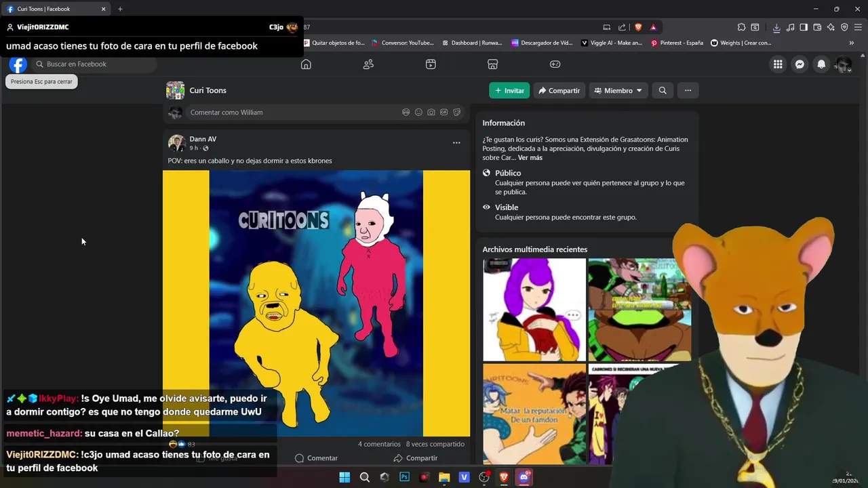Open 'Descargador de Vid...' bookmark

coord(542,43)
